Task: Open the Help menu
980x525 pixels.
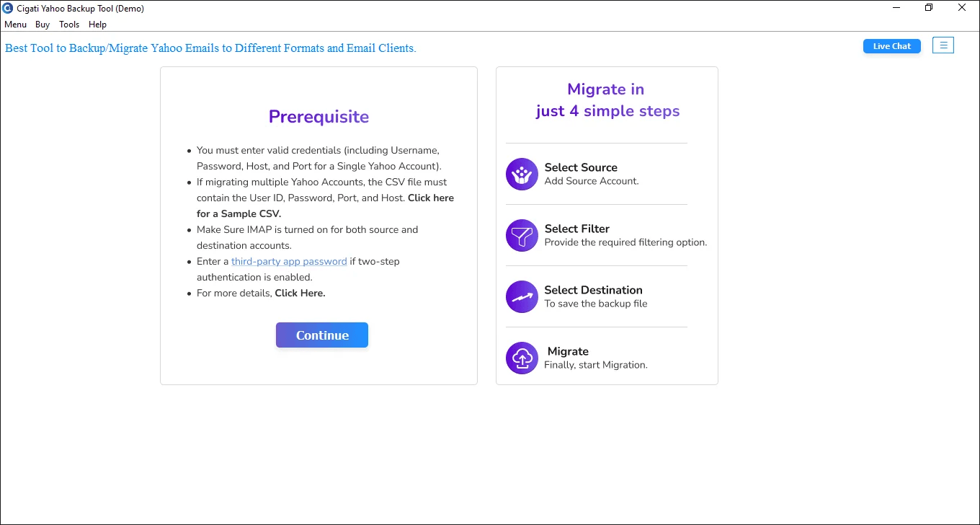Action: coord(97,24)
